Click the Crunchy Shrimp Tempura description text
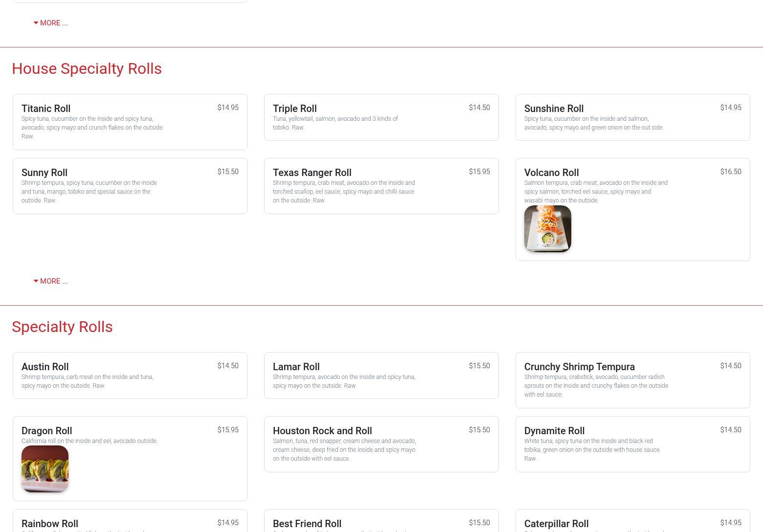The height and width of the screenshot is (532, 763). [596, 386]
